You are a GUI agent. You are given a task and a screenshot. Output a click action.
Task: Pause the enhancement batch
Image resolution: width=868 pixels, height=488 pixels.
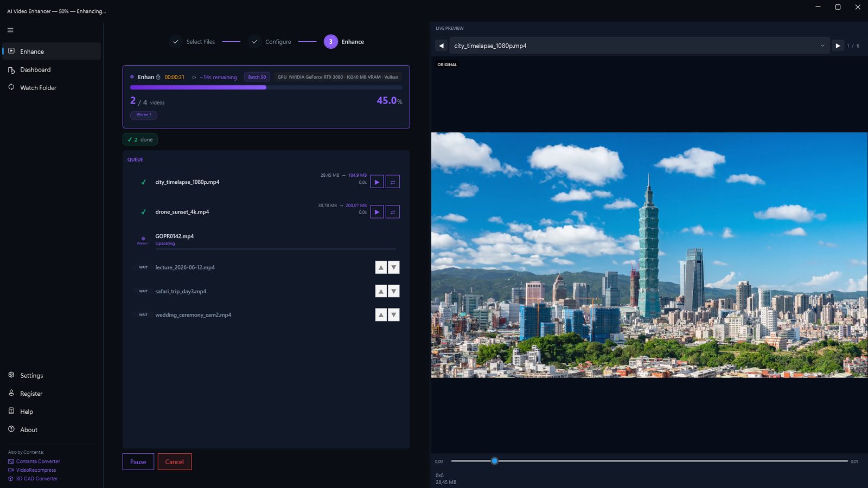pos(138,461)
